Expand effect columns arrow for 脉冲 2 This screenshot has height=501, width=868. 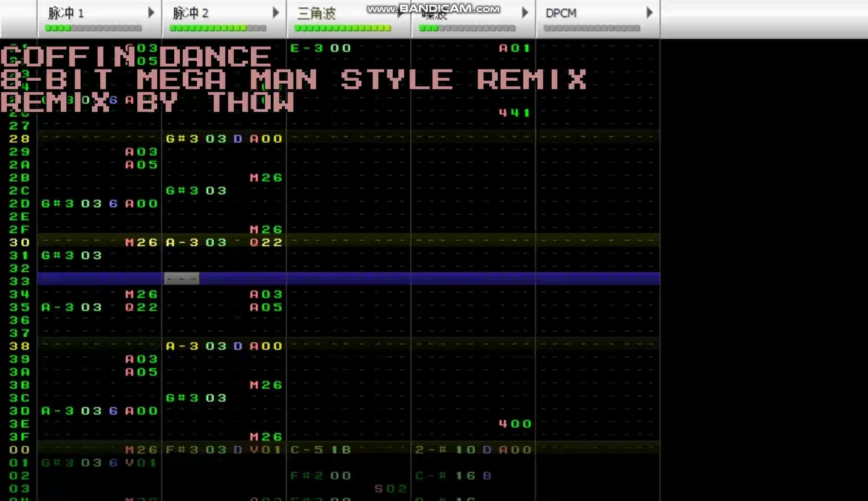tap(276, 13)
